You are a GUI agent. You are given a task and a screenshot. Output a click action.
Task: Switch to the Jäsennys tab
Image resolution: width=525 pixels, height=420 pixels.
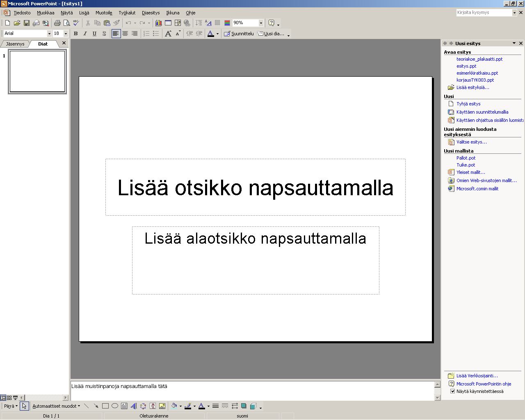coord(15,44)
